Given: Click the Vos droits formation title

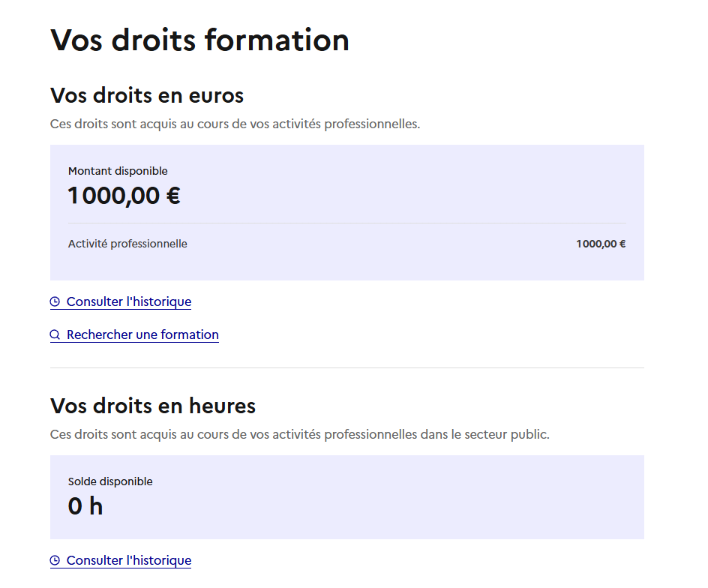Looking at the screenshot, I should (199, 40).
